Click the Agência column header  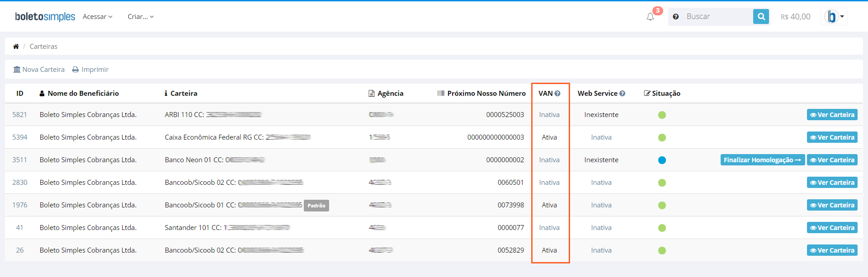coord(386,94)
